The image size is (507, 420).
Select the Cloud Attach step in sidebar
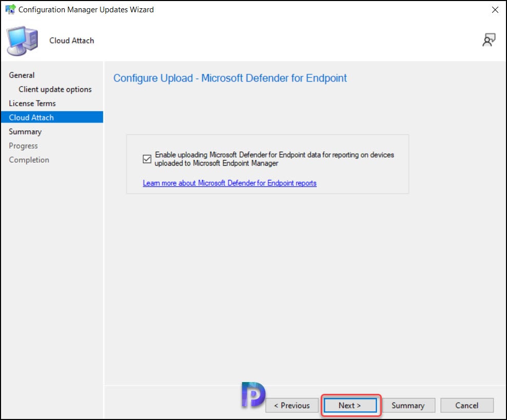click(x=52, y=117)
